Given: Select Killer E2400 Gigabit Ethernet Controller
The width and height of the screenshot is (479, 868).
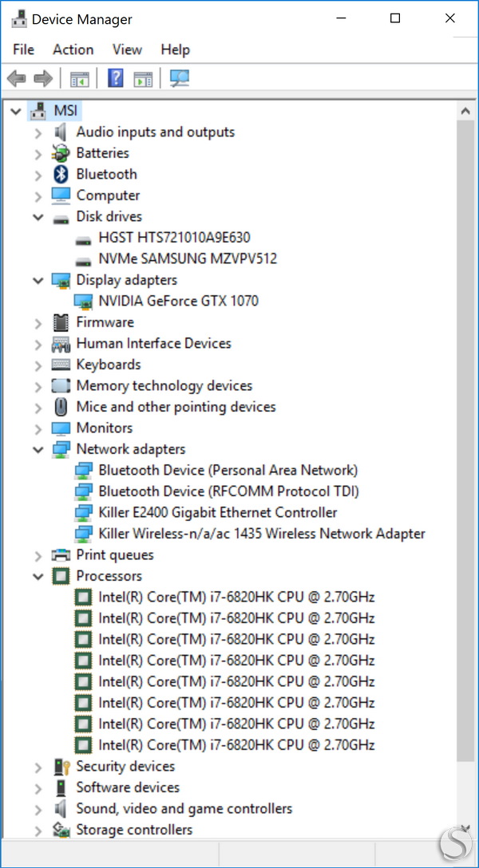Looking at the screenshot, I should tap(218, 513).
